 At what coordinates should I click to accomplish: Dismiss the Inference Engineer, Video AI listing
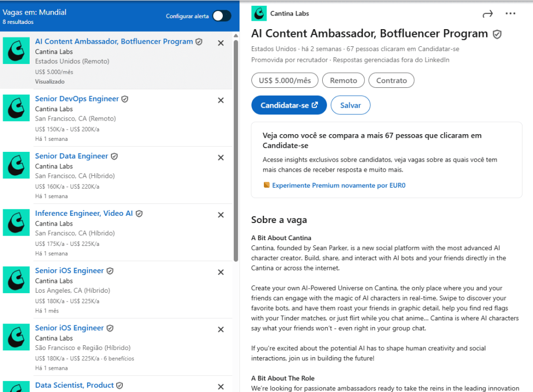[221, 215]
